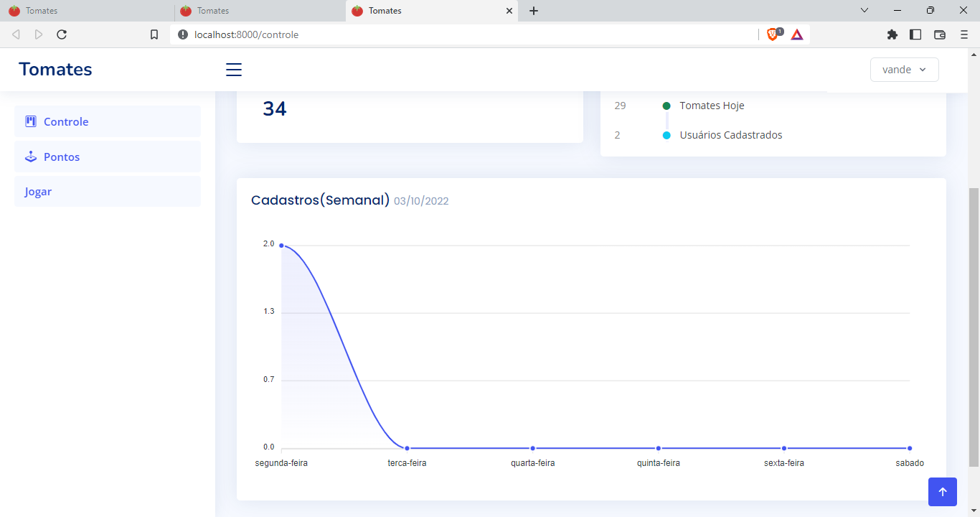Screen dimensions: 980x517
Task: Click the page vertical scrollbar thumb
Action: click(x=974, y=327)
